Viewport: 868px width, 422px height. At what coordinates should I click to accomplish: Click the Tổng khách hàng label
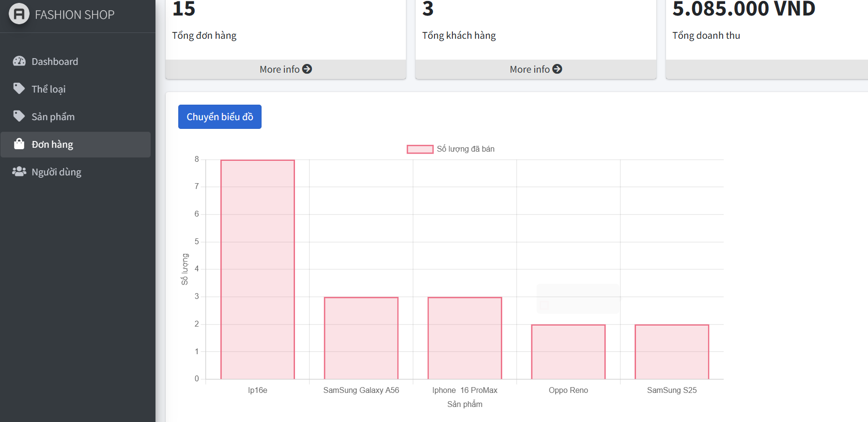(x=459, y=35)
